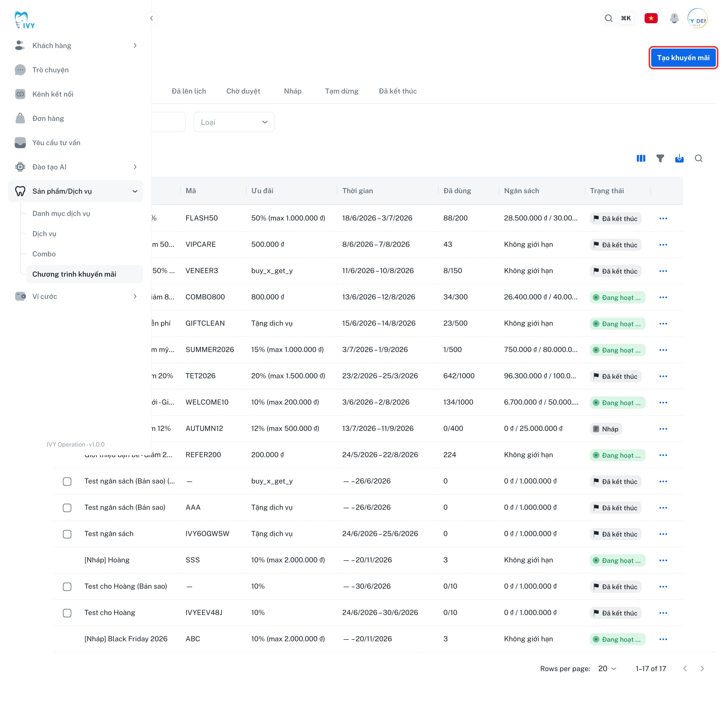Check the IVYEEV48J row checkbox
This screenshot has height=705, width=728.
click(67, 613)
